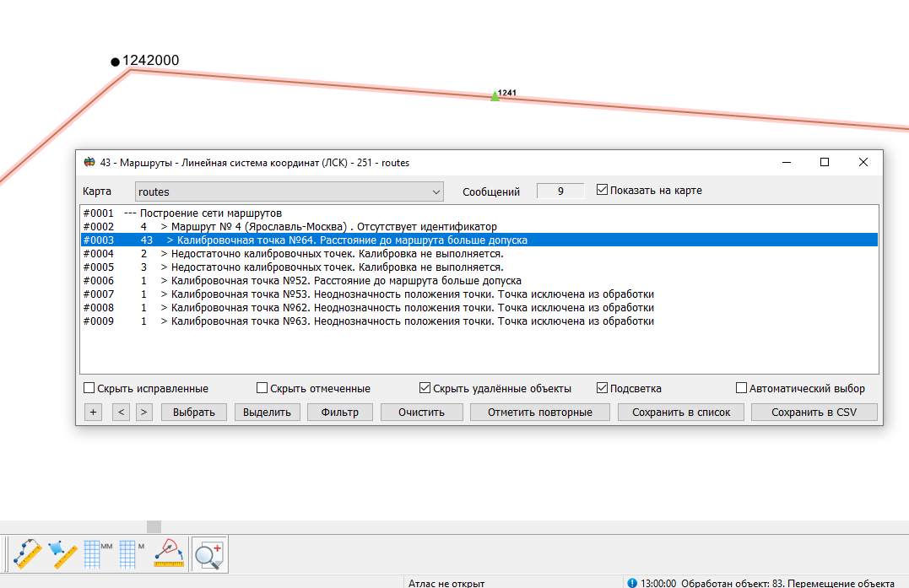The height and width of the screenshot is (588, 909).
Task: Select message #0002 about route Ярославль-Москва
Action: 329,227
